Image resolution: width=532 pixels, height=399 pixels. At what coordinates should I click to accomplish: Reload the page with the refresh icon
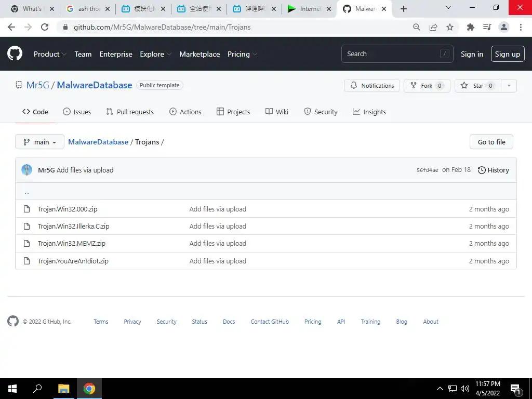click(x=45, y=27)
